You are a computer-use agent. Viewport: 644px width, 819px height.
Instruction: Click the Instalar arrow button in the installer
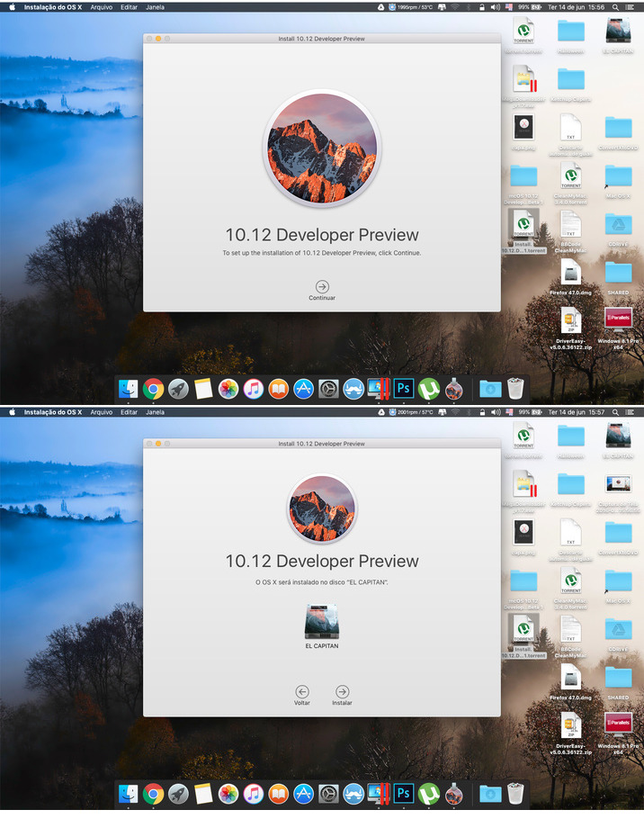(343, 691)
